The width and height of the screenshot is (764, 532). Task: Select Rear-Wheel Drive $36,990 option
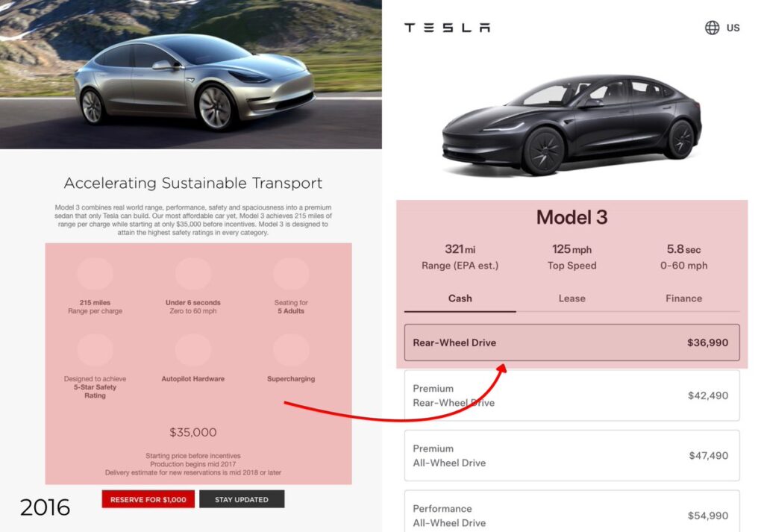572,342
